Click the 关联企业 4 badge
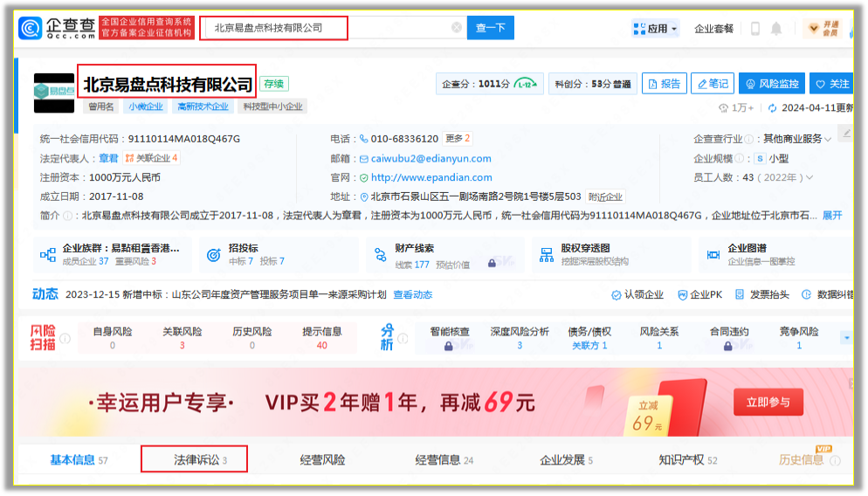Viewport: 868px width, 496px height. point(151,158)
